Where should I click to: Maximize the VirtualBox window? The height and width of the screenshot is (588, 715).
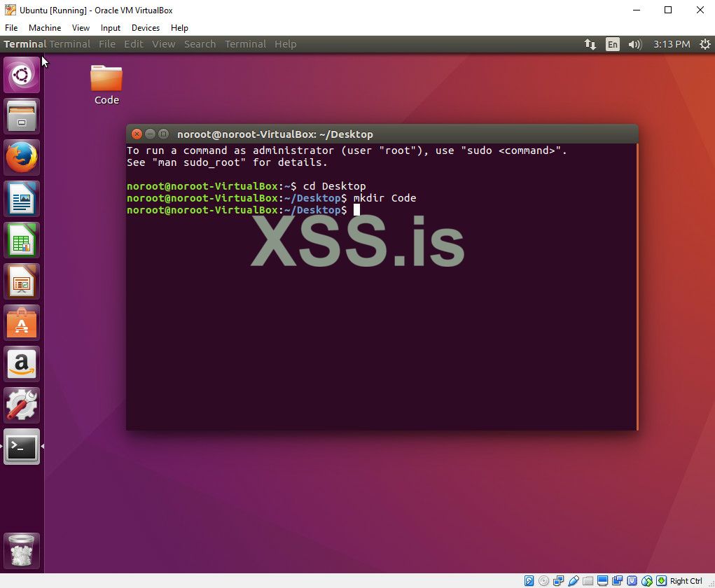[668, 10]
